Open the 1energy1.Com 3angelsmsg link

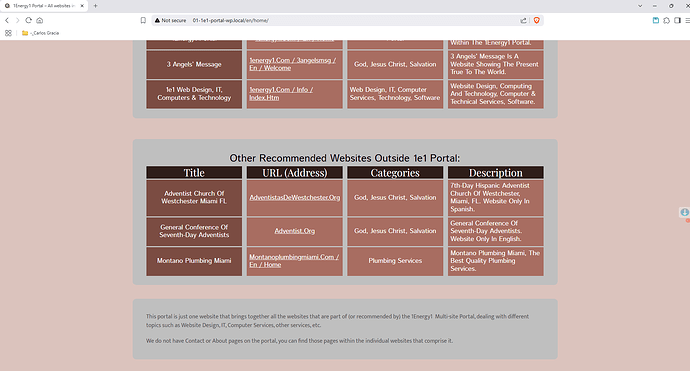(293, 64)
